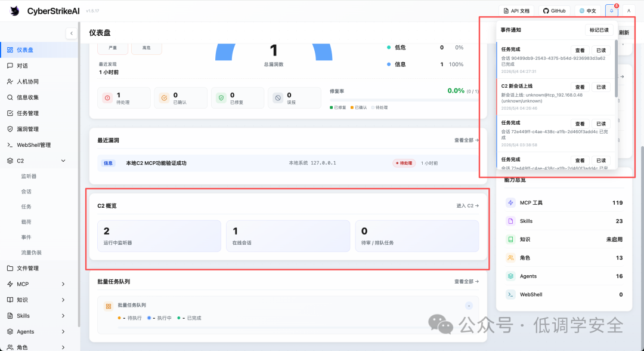
Task: Open the 本地C2 MCP功能验证成功 vulnerability row
Action: [x=289, y=163]
